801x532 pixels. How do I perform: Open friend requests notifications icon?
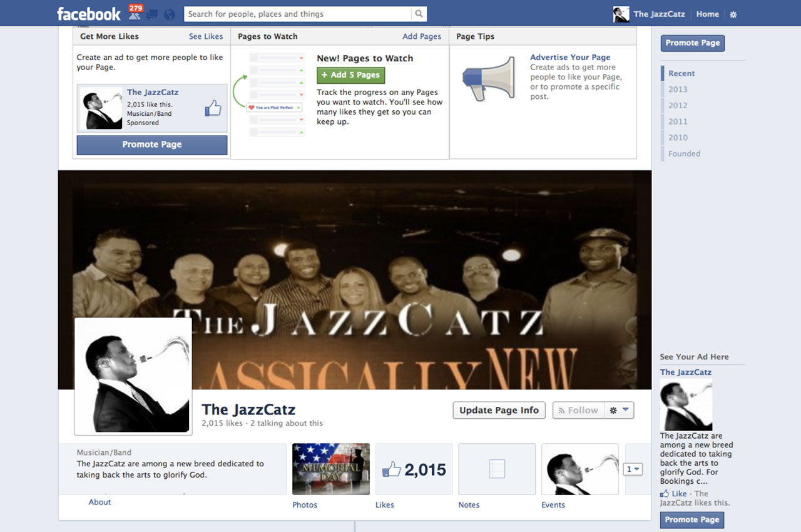pos(135,13)
